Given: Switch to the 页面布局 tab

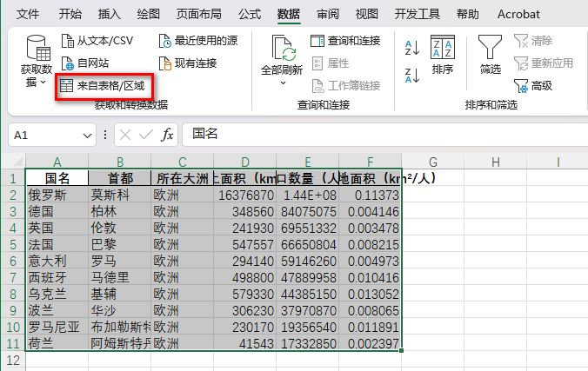Looking at the screenshot, I should click(198, 14).
